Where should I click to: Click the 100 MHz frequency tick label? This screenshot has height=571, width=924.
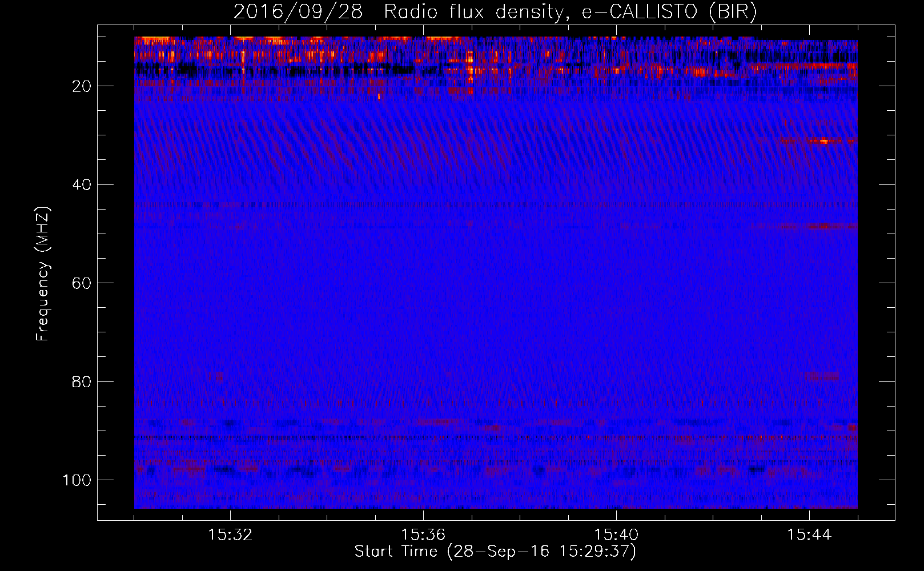pos(78,480)
